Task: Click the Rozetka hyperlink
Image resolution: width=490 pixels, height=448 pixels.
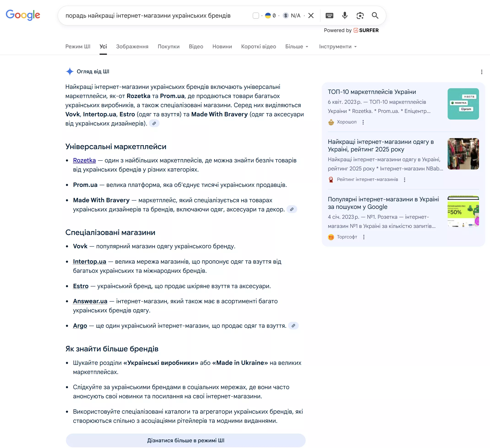Action: click(84, 160)
